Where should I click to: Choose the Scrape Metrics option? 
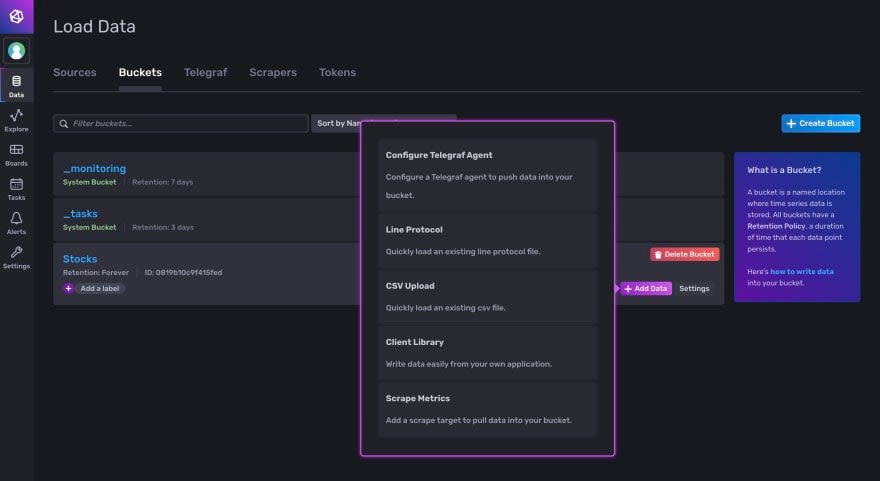tap(488, 409)
